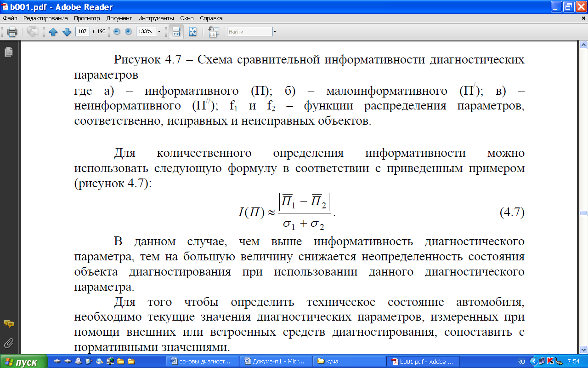Click the Find toolbar icon
Viewport: 588px width, 368px height.
[x=213, y=32]
